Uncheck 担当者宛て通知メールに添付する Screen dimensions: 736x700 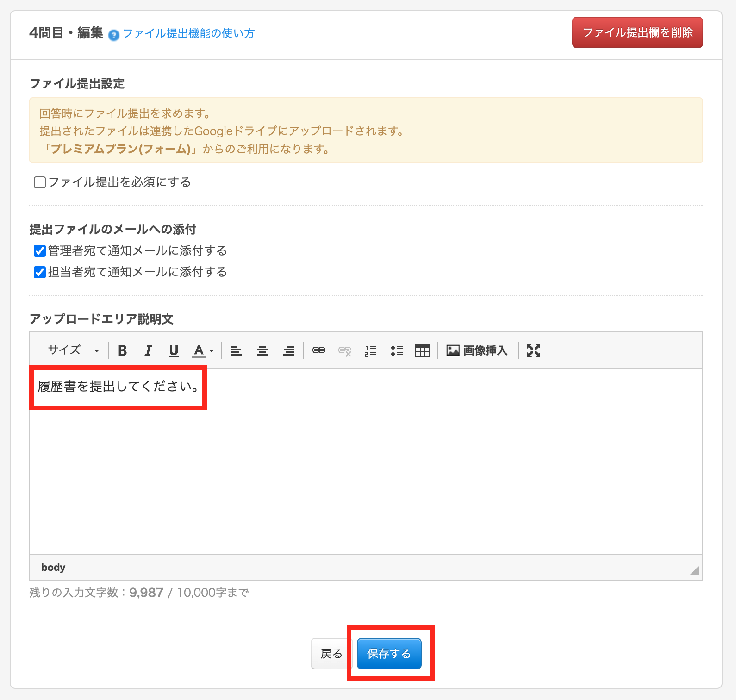coord(40,272)
